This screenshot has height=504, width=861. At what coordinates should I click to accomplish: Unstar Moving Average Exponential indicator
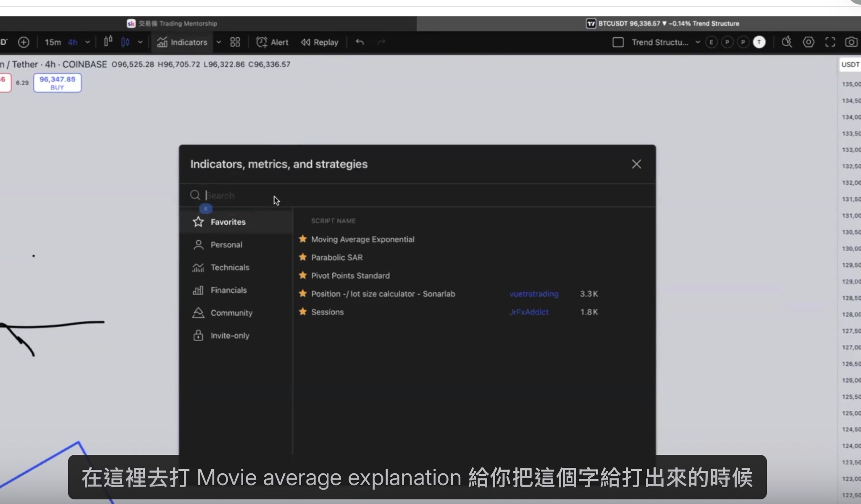point(302,239)
